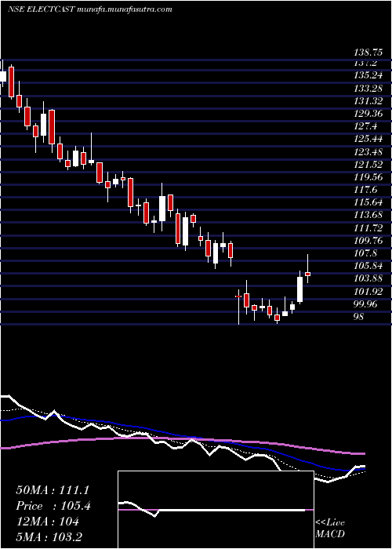Screen dimensions: 392x549
Task: Choose the 115.64 price axis value
Action: [368, 202]
